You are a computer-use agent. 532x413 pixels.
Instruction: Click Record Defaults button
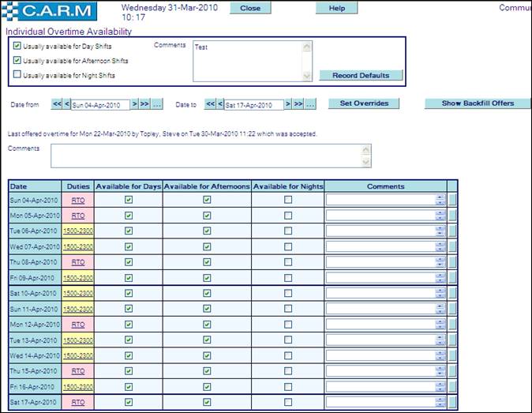[x=361, y=75]
